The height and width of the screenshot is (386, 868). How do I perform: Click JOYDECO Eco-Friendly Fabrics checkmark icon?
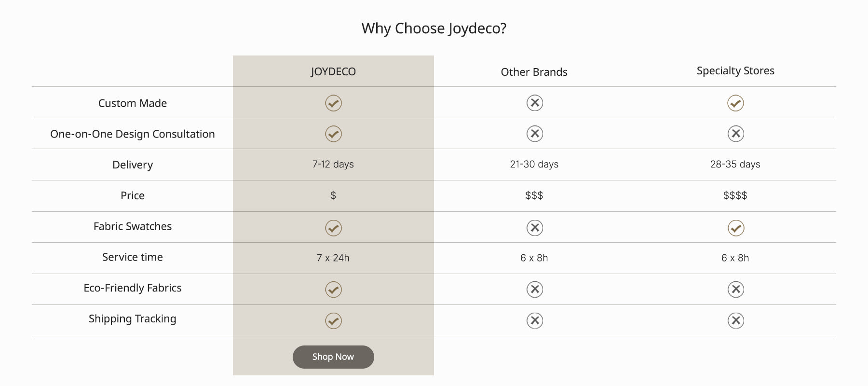pos(333,289)
